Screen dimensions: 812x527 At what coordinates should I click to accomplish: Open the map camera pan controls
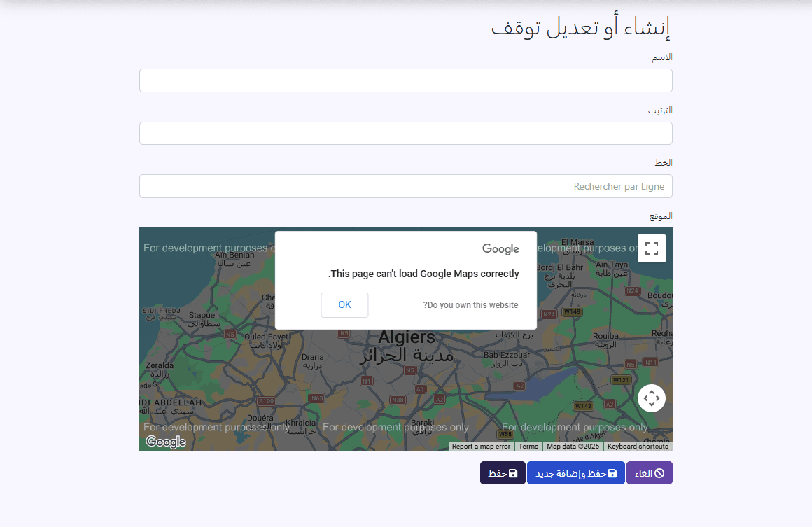[652, 398]
